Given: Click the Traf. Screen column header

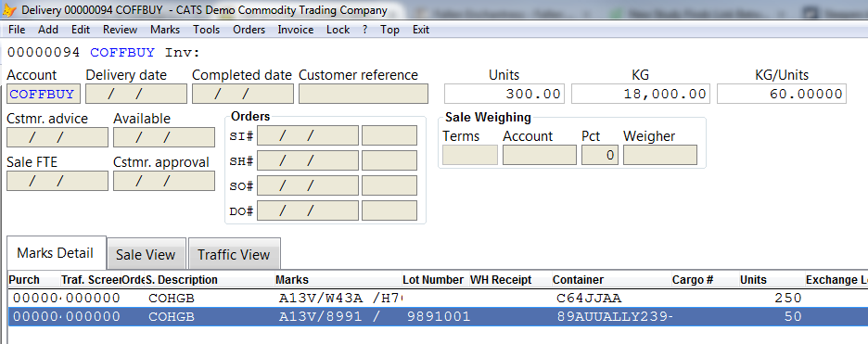Looking at the screenshot, I should click(x=90, y=280).
